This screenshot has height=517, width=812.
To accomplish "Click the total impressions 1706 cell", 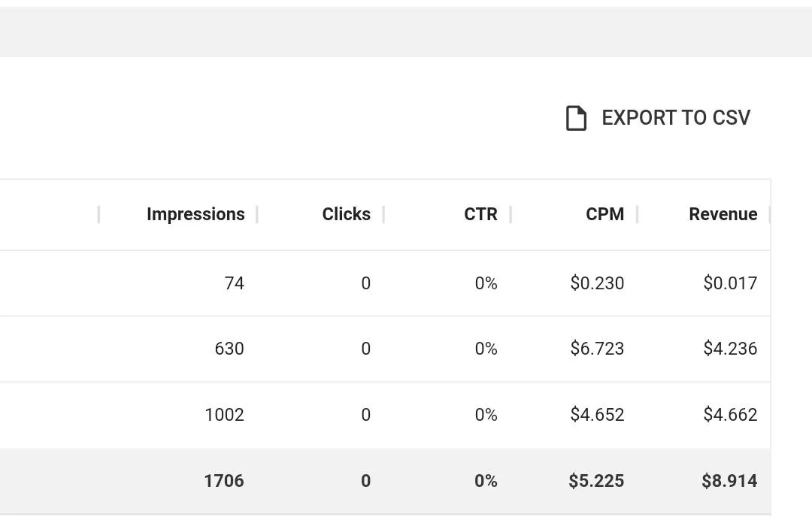I will 224,481.
